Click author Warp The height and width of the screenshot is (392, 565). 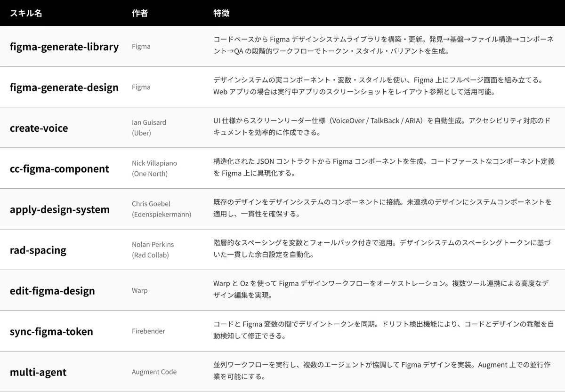tap(140, 290)
